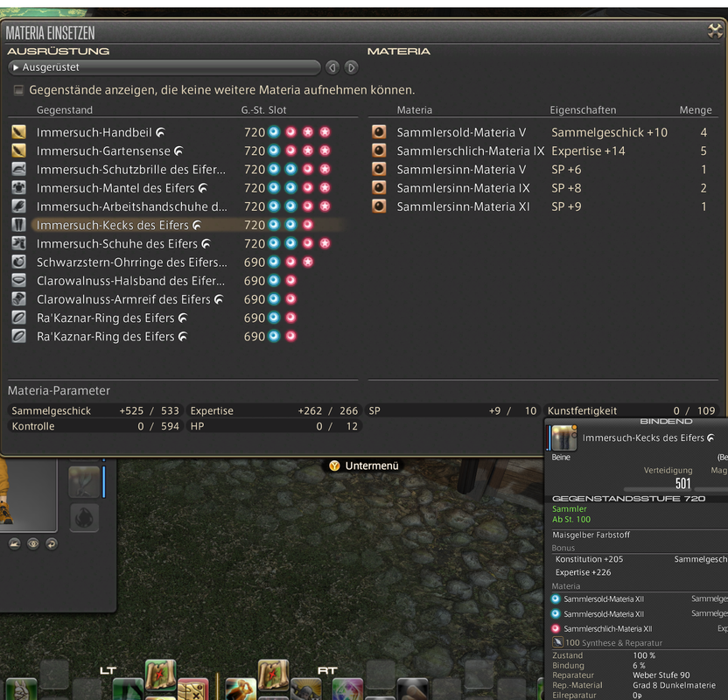Click the Clarowalnuss-Halsband necklace icon
Image resolution: width=728 pixels, height=700 pixels.
(18, 281)
